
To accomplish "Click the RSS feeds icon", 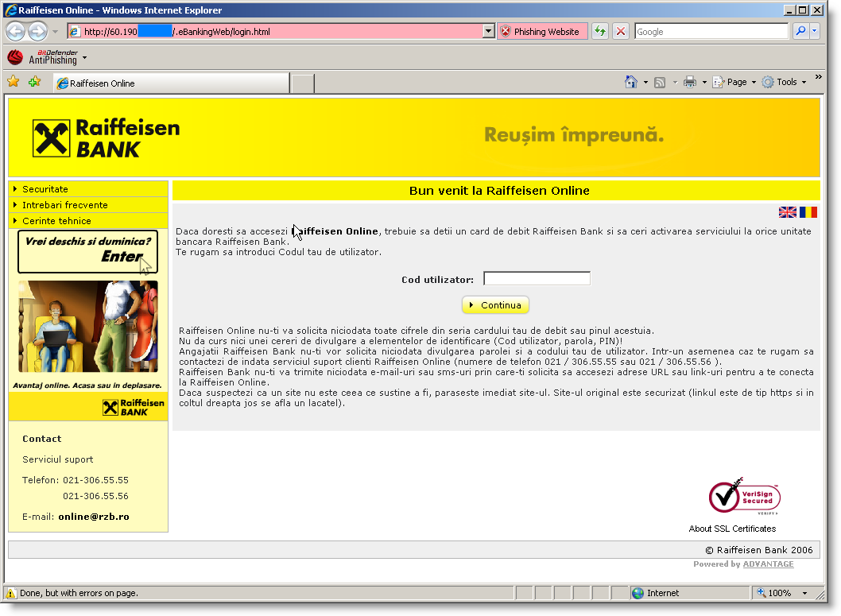I will point(661,83).
